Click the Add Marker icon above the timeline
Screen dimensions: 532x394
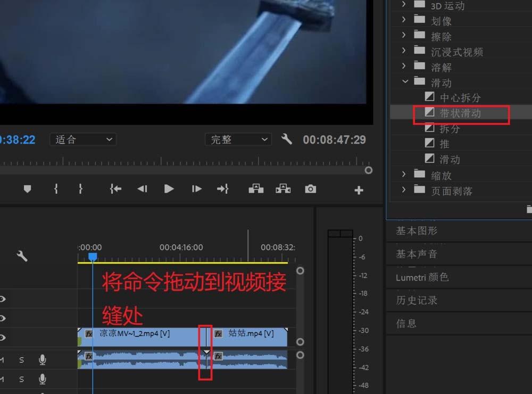27,188
